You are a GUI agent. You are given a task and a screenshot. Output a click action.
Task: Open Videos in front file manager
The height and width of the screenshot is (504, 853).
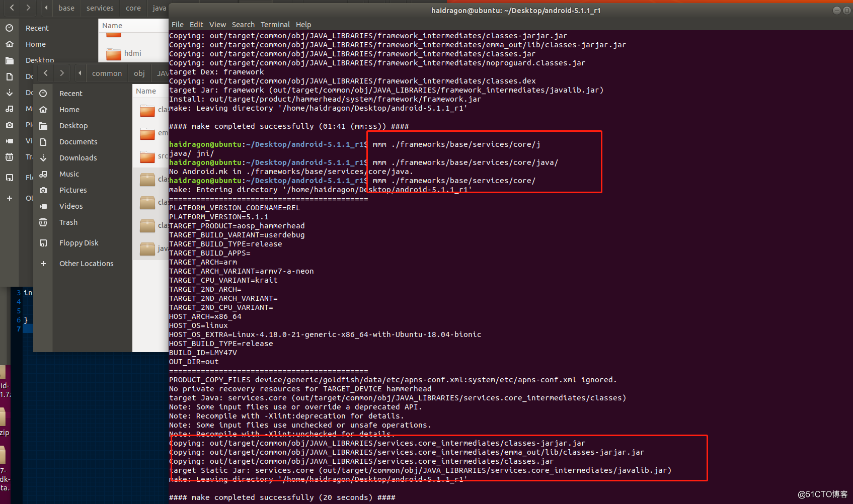point(71,206)
